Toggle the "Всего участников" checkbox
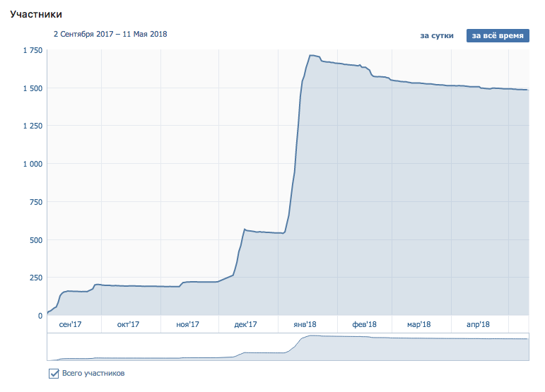Screen dimensions: 545x392 tap(54, 373)
